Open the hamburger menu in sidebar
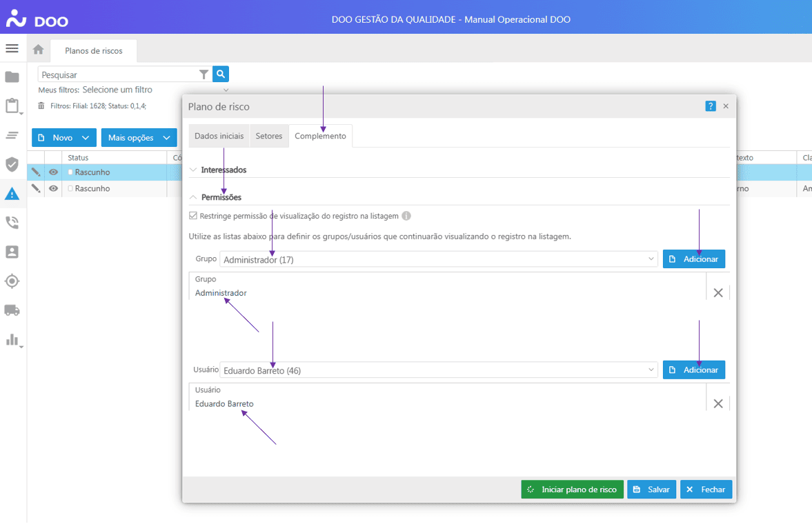Viewport: 812px width, 524px height. [12, 49]
